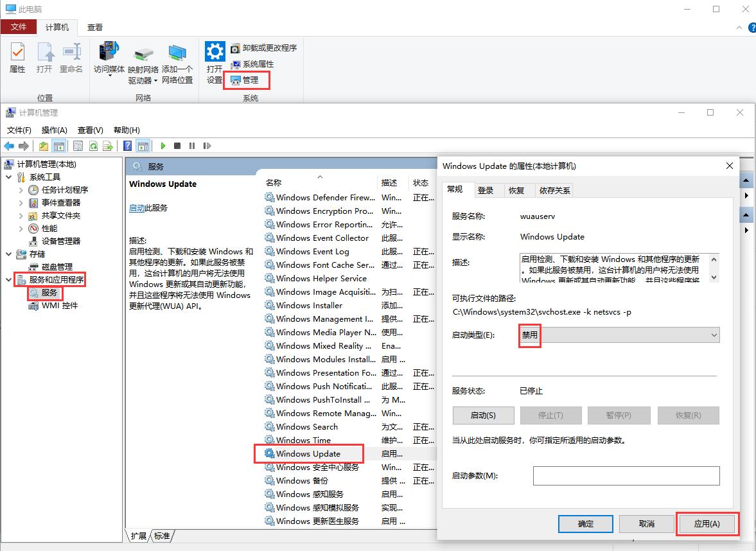Image resolution: width=756 pixels, height=551 pixels.
Task: Restart the service using restart toolbar icon
Action: point(207,146)
